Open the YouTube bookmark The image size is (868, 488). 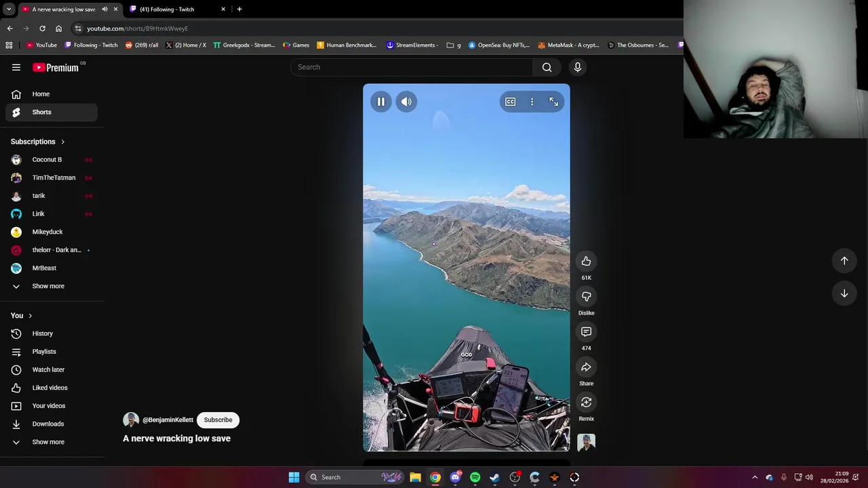41,45
